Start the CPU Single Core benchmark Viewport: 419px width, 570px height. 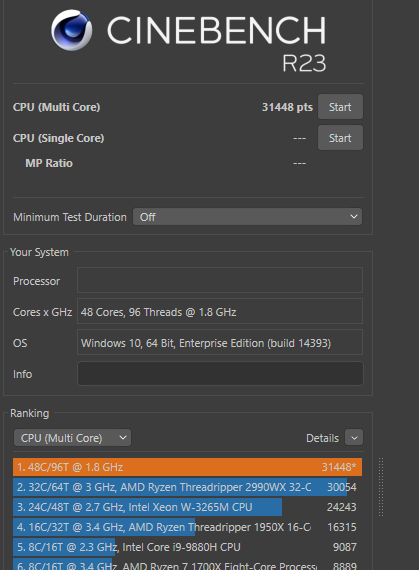click(340, 138)
